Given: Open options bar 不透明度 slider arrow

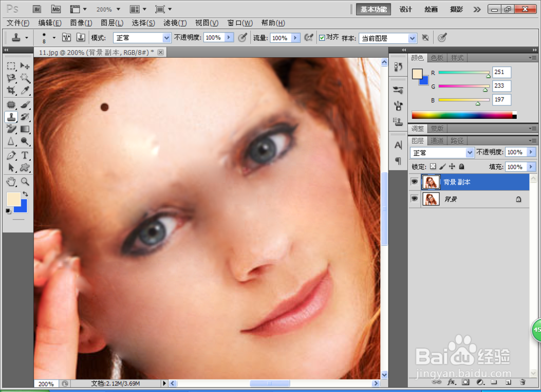Looking at the screenshot, I should [x=229, y=37].
